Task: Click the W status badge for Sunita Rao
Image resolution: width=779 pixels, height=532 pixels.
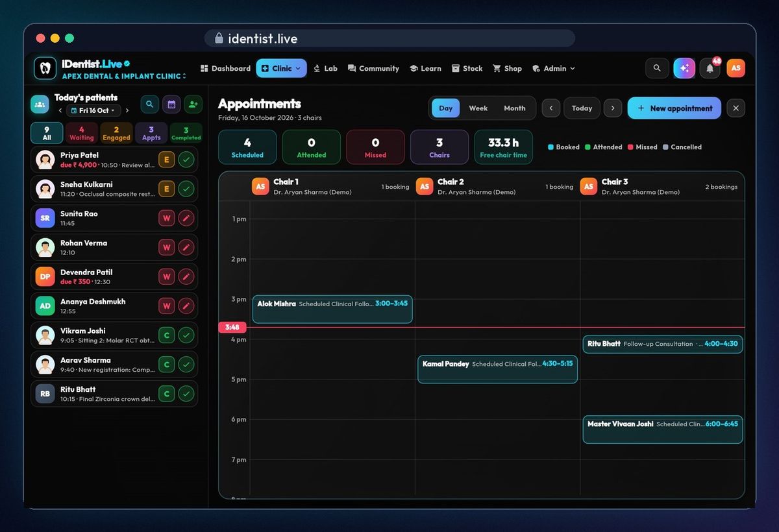Action: click(x=166, y=218)
